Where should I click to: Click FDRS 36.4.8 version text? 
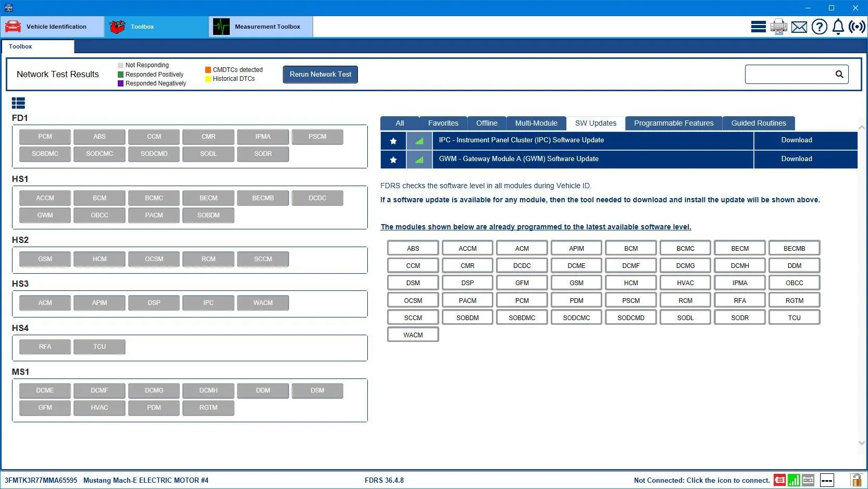(384, 480)
